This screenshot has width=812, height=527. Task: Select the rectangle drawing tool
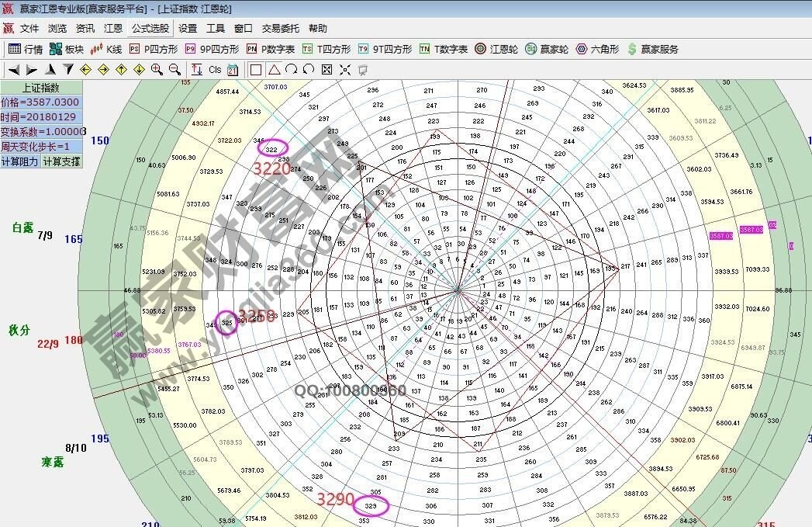point(256,69)
